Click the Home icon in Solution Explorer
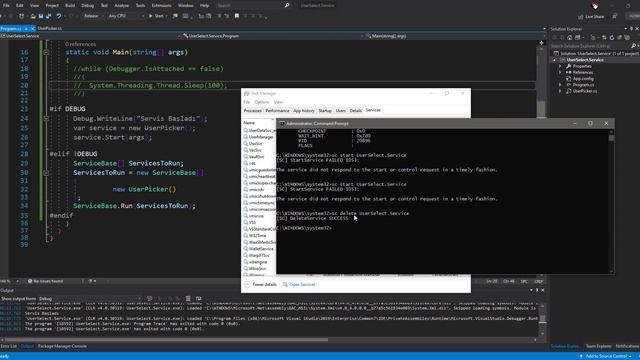This screenshot has height=360, width=640. coord(569,38)
